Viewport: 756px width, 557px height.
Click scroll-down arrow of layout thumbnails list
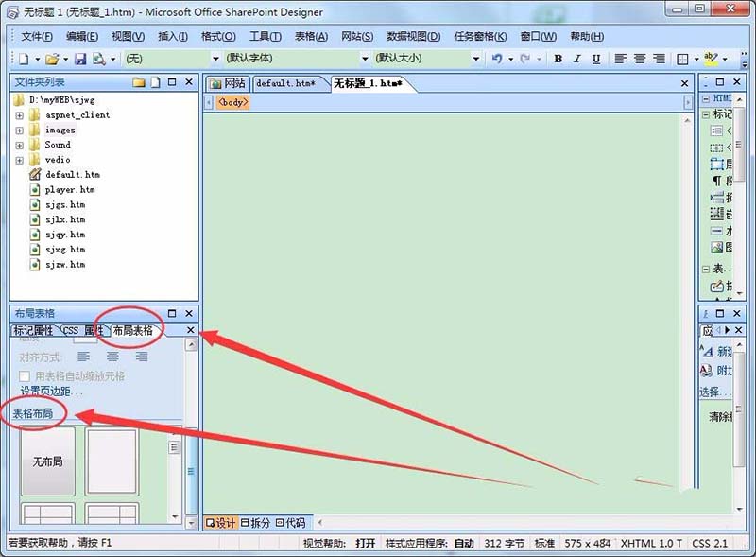(175, 517)
